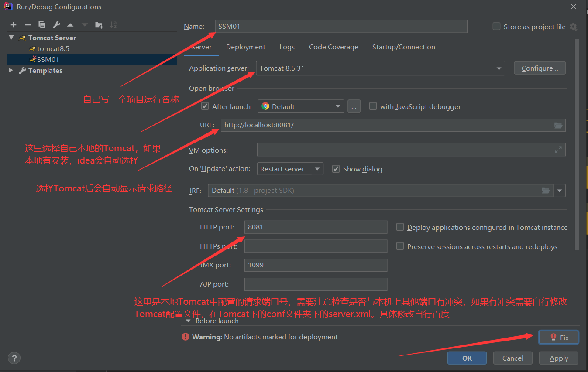Check Preserve sessions across restarts and redeploys
The image size is (588, 372).
coord(400,246)
